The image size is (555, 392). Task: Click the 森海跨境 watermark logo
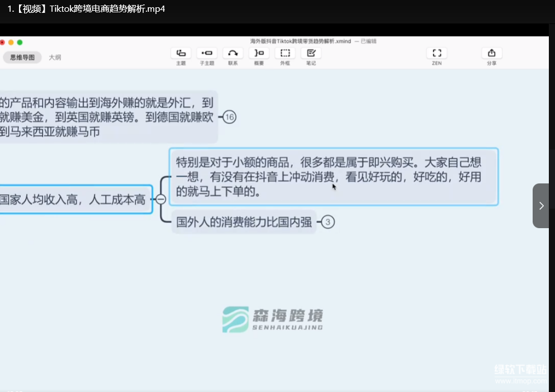273,319
